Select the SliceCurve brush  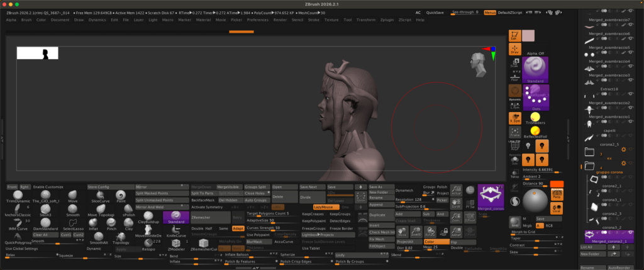100,196
